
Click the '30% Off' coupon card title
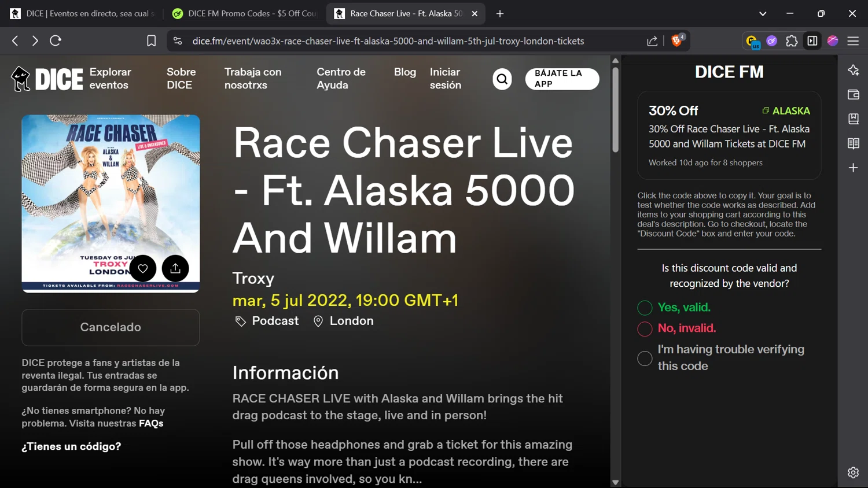pos(673,110)
